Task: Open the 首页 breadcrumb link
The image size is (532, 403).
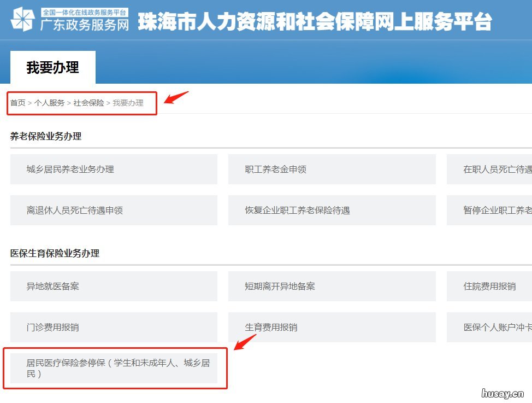Action: click(17, 102)
